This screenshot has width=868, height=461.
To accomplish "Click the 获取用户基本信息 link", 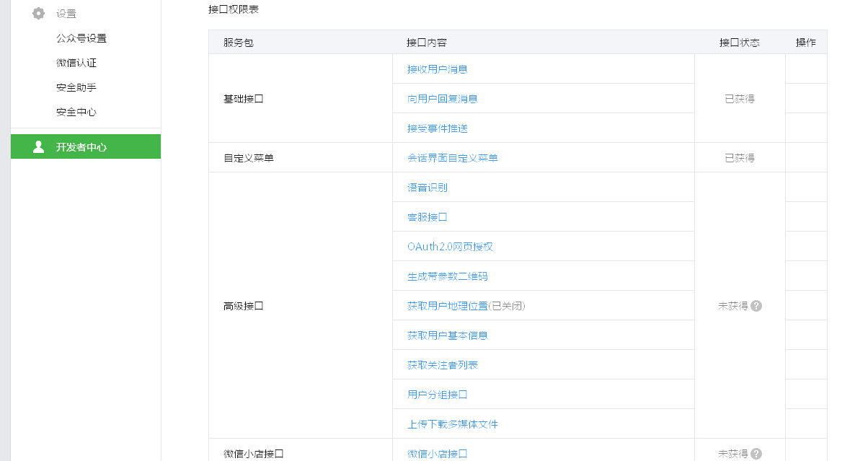I will pyautogui.click(x=447, y=335).
